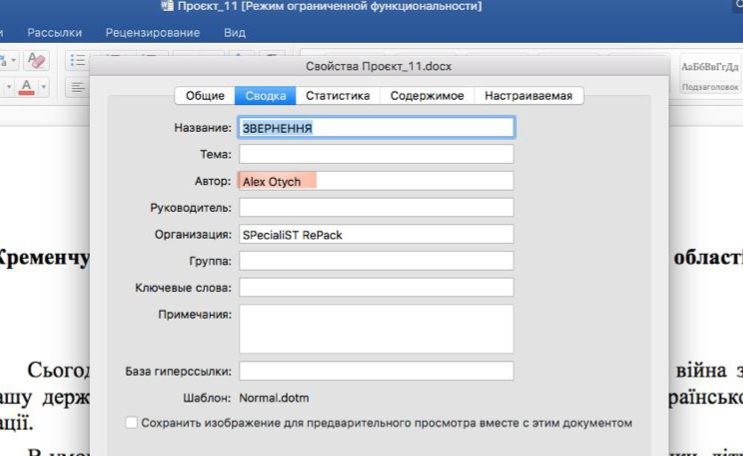The image size is (743, 456).
Task: Click the Word document icon in title bar
Action: click(166, 7)
